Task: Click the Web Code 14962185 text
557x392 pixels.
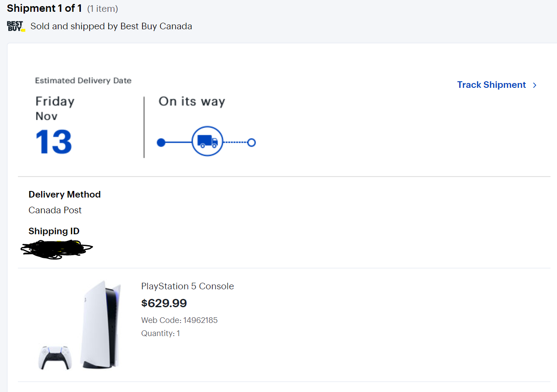Action: point(179,320)
